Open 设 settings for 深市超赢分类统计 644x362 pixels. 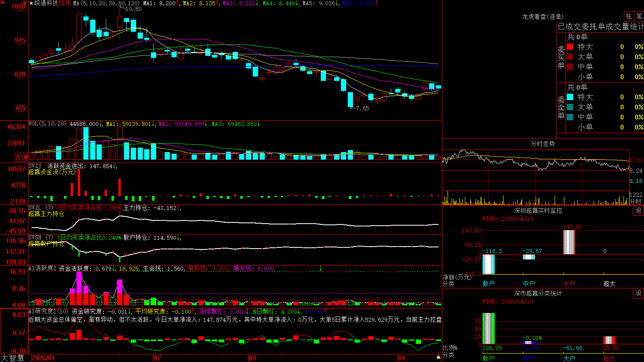point(639,293)
